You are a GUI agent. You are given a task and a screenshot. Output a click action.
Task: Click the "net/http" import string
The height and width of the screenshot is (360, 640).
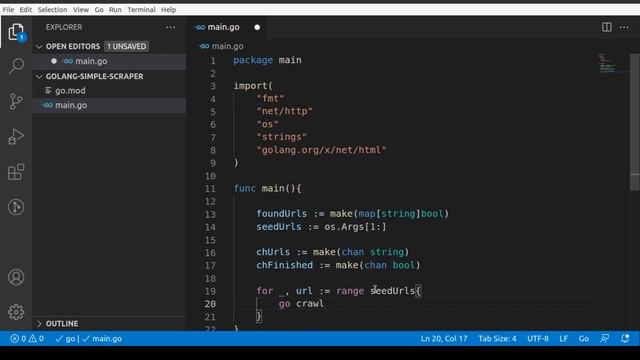284,111
